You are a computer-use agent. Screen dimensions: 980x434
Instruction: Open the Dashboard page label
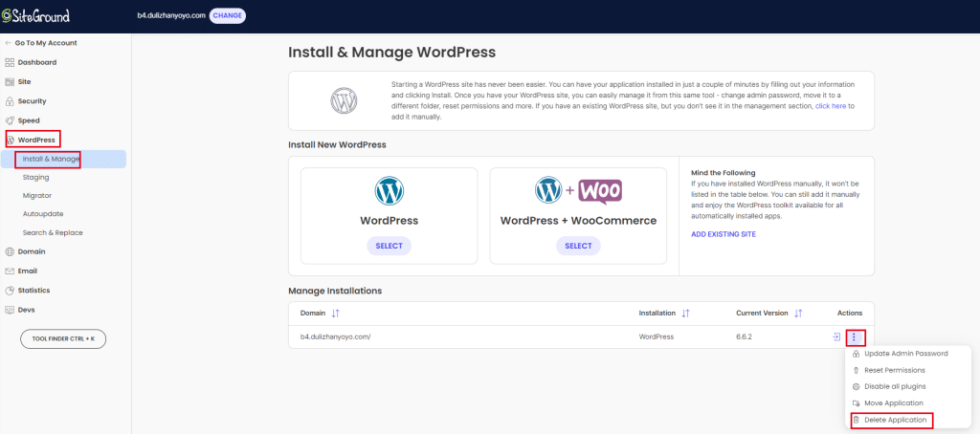click(37, 62)
